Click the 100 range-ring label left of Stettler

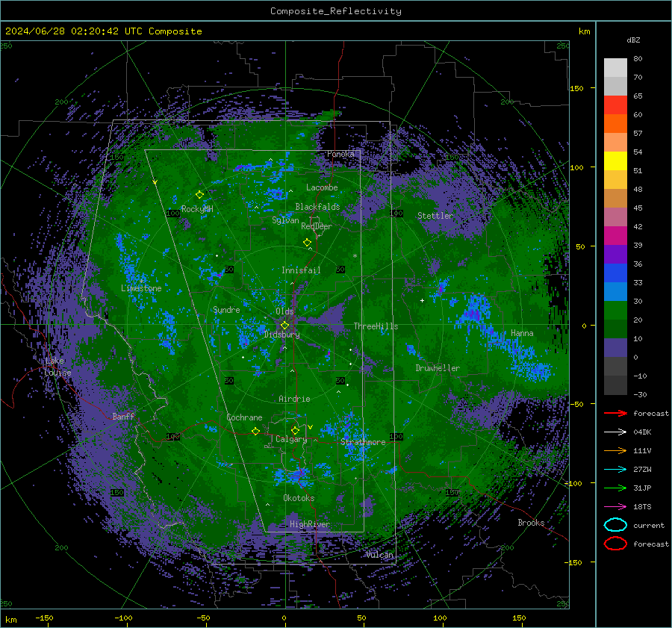(x=396, y=214)
